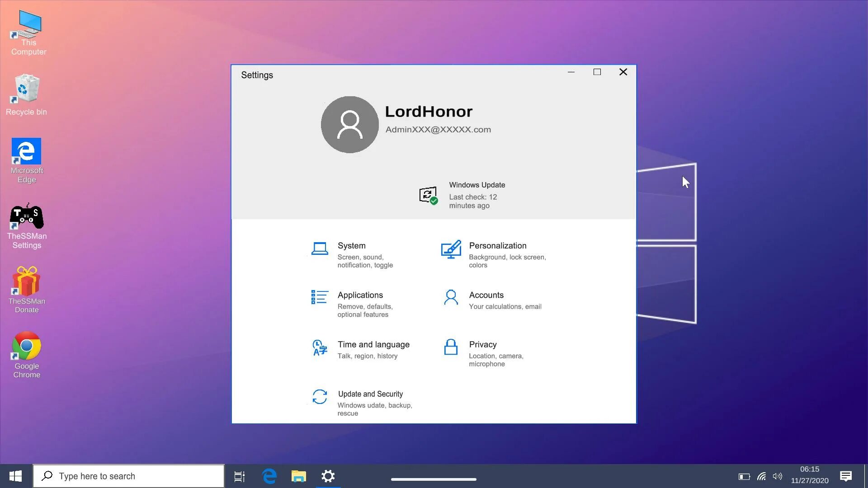Screen dimensions: 868x488
Task: Click the Windows Update label text
Action: [x=477, y=185]
